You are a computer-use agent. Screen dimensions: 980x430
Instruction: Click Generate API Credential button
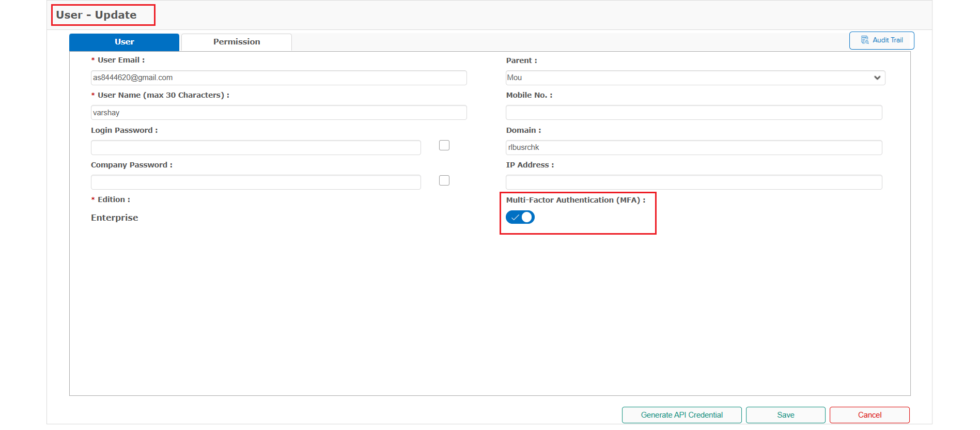(x=681, y=415)
